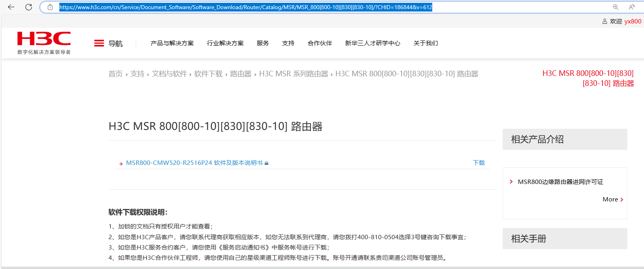The image size is (644, 269).
Task: Open the zoom magnifier icon in address bar
Action: (616, 7)
